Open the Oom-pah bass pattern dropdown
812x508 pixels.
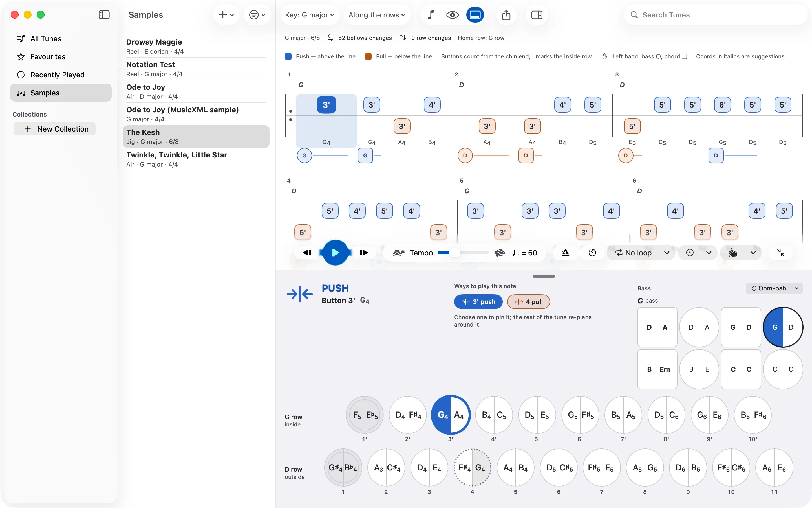(x=775, y=288)
